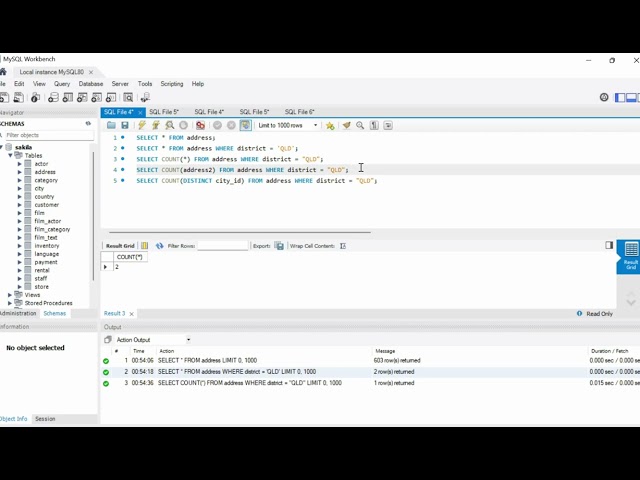Click the Filter objects search box
The height and width of the screenshot is (480, 640).
[49, 135]
